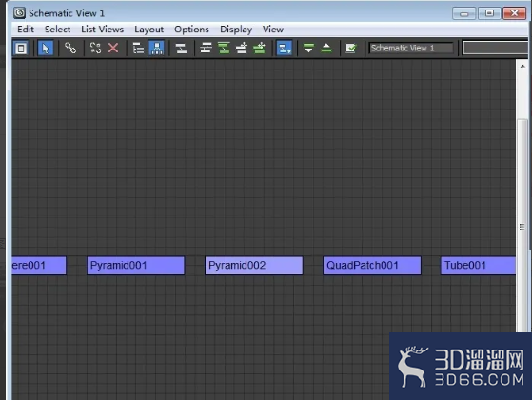Viewport: 532px width, 400px height.
Task: Open the Edit menu
Action: click(x=26, y=30)
